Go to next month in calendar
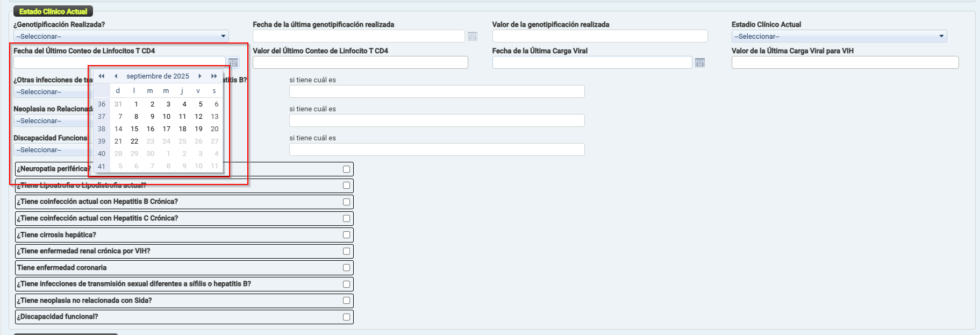This screenshot has height=335, width=980. pyautogui.click(x=200, y=76)
